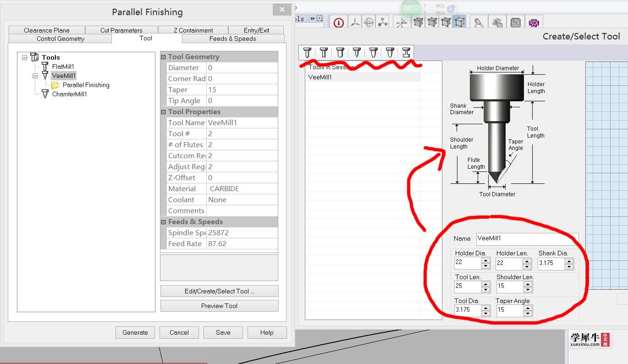Collapse the VeeMill1 tree node
This screenshot has height=364, width=628.
(x=35, y=76)
